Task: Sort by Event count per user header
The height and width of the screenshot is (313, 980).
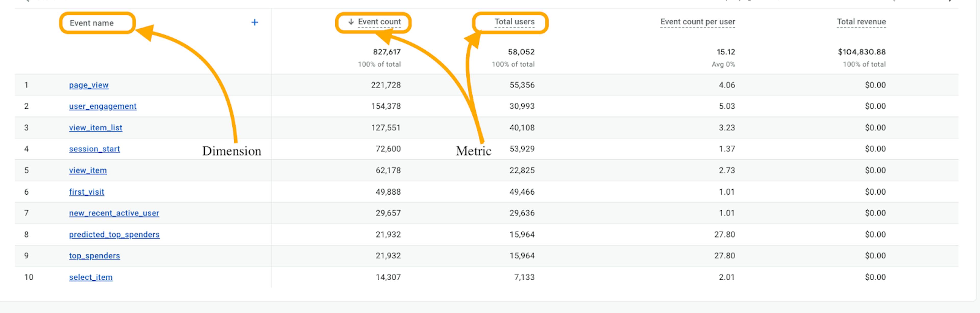Action: tap(697, 22)
